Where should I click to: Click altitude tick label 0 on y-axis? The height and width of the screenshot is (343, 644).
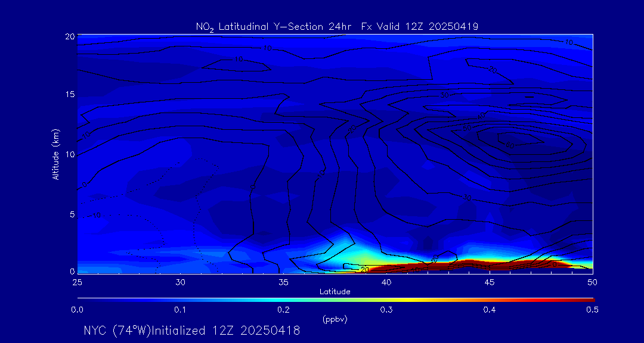(x=72, y=271)
